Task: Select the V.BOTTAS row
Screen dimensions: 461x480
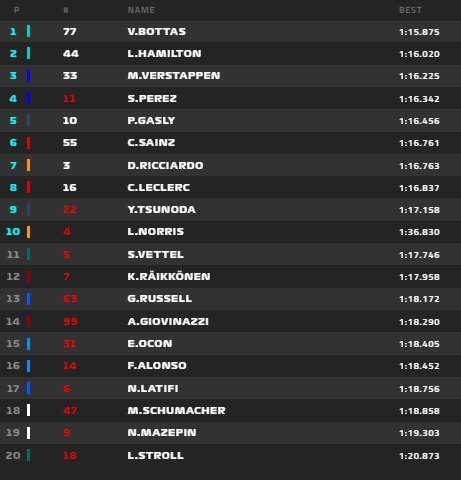Action: pos(230,31)
